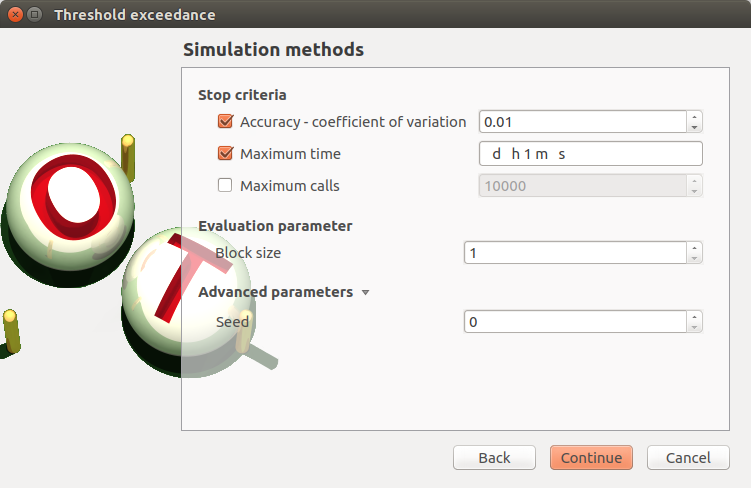Focus the coefficient of variation field
Screen dimensions: 751x488
[x=582, y=122]
